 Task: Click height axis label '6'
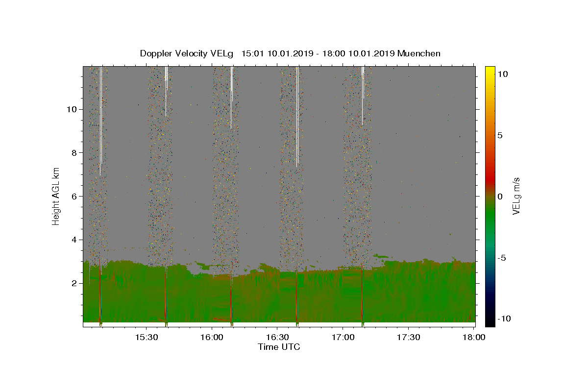[x=73, y=196]
